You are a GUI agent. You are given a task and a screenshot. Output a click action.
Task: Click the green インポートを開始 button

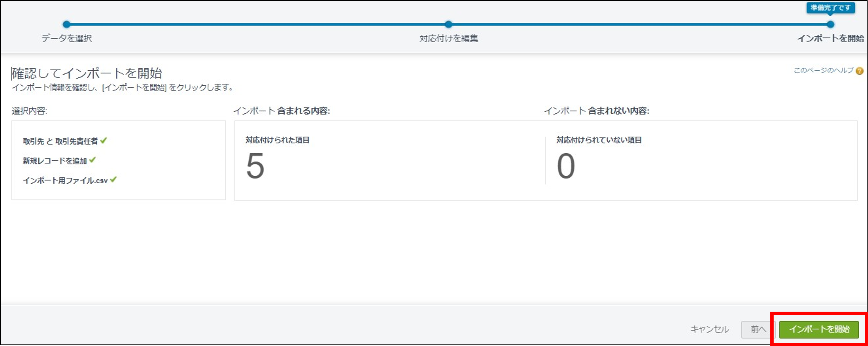pos(819,329)
